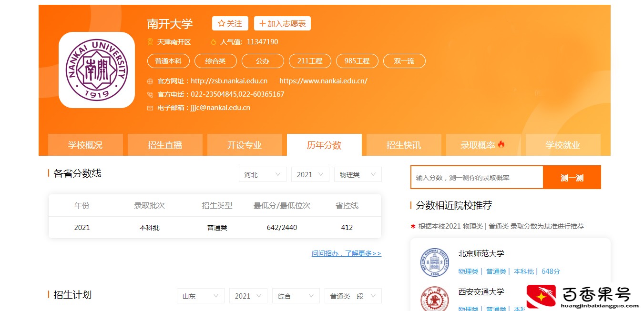This screenshot has height=311, width=644.
Task: Open the 河北 province dropdown
Action: 263,174
